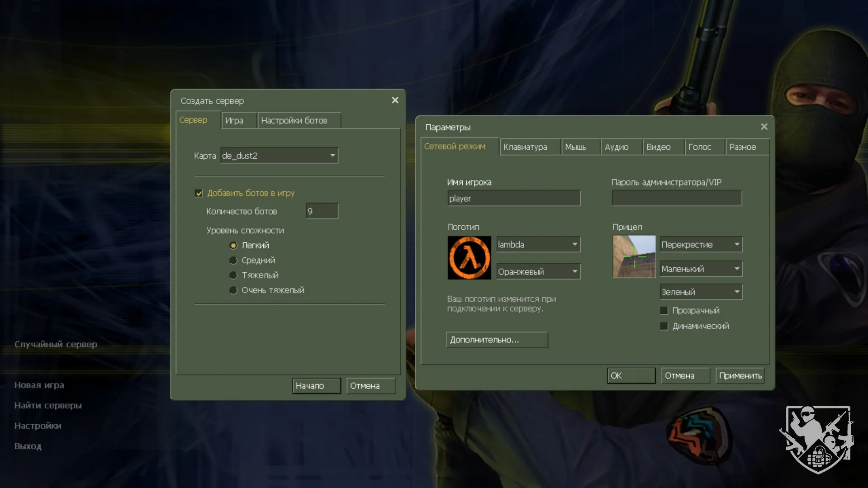868x488 pixels.
Task: Click the crosshair preview thumbnail
Action: pos(634,256)
